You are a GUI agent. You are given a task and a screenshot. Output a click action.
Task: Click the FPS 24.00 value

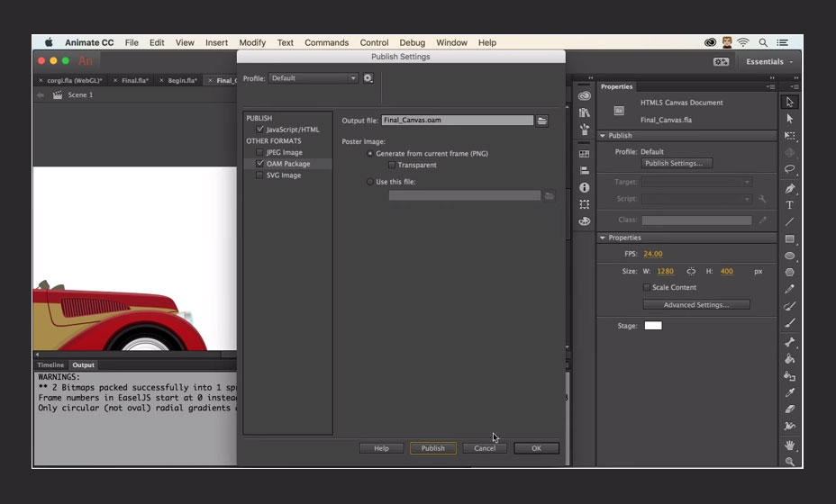652,254
